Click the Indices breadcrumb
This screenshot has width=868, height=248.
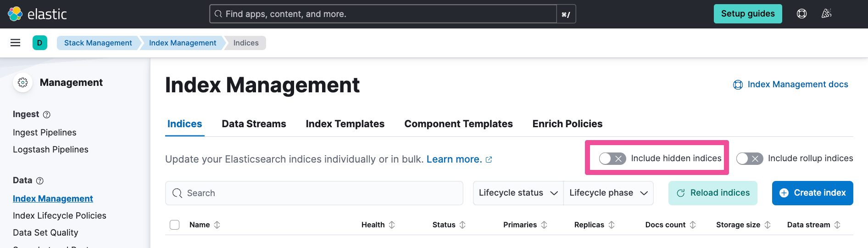[246, 43]
